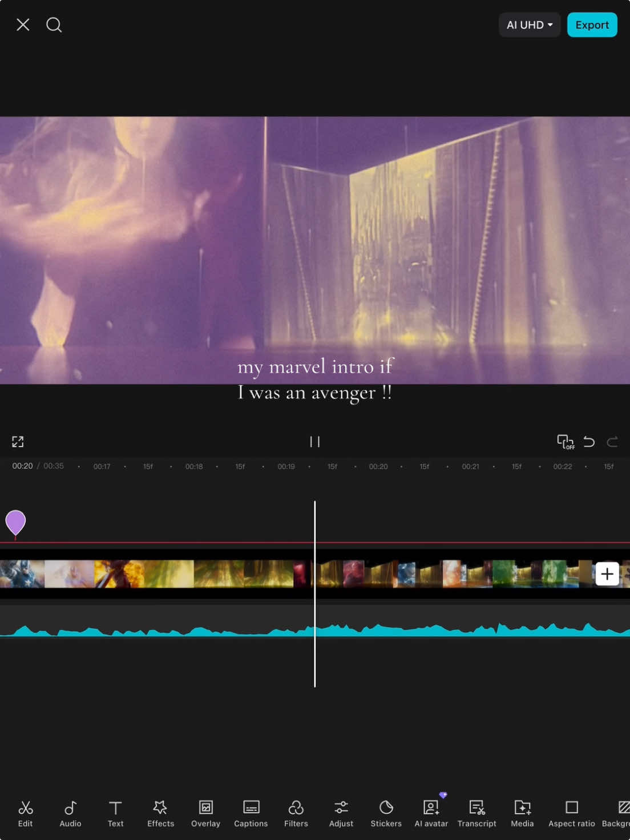Open the Aspect ratio tool
This screenshot has width=630, height=840.
coord(571,814)
